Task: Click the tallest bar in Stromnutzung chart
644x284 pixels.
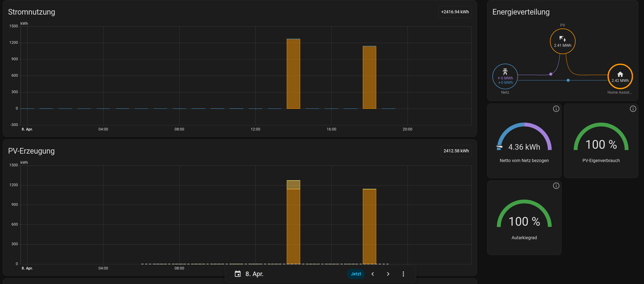Action: 293,74
